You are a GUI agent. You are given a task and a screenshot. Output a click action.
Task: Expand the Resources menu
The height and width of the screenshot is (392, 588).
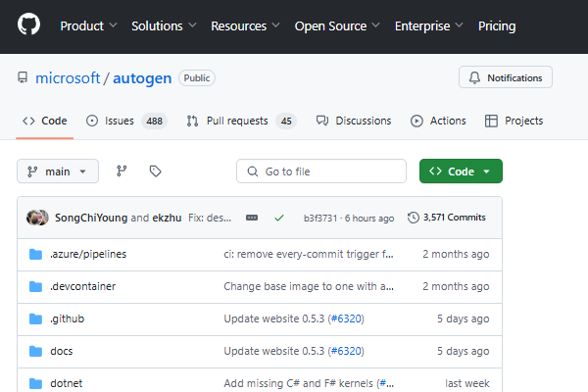click(x=245, y=25)
